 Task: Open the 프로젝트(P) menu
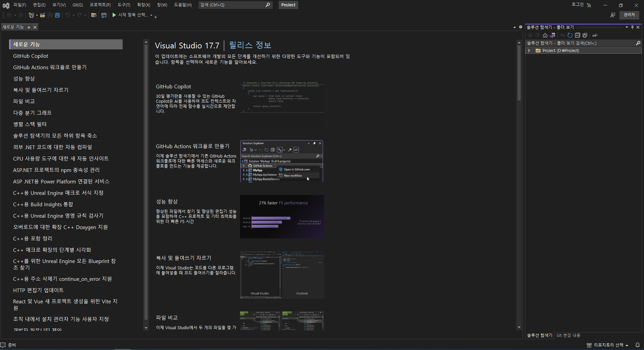coord(100,5)
